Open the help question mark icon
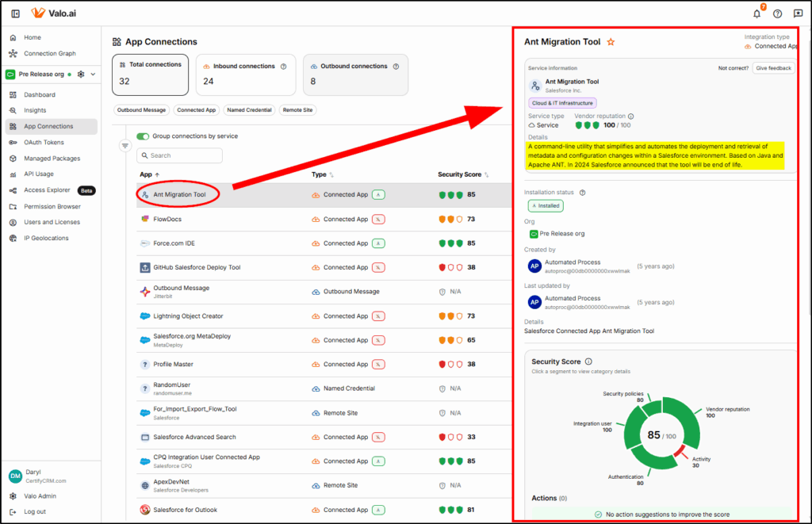 click(x=777, y=13)
